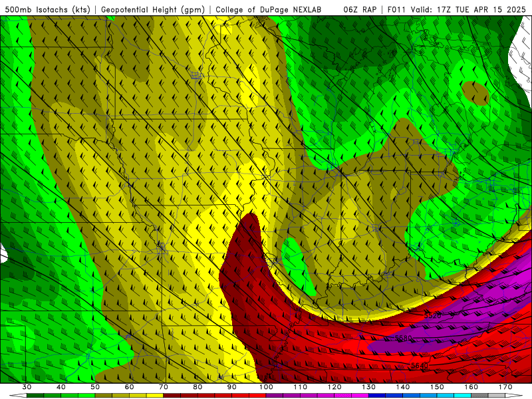The width and height of the screenshot is (532, 399).
Task: Click the 130 value on the color scale
Action: click(x=369, y=387)
